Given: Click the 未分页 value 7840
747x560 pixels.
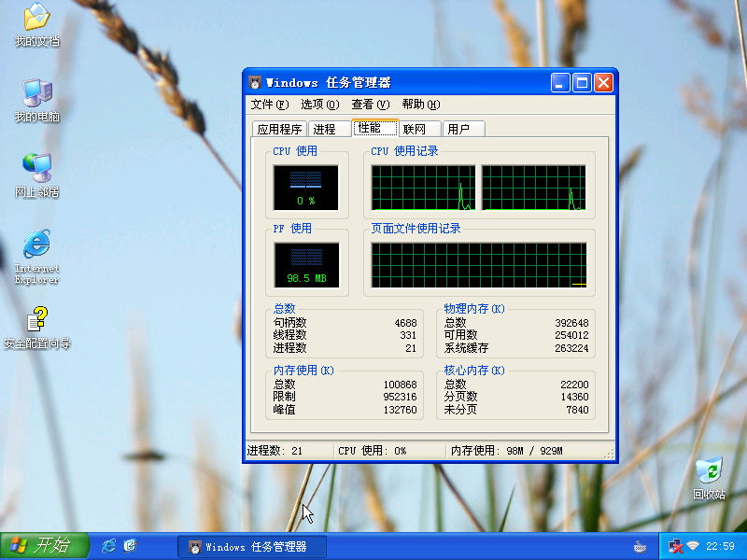Looking at the screenshot, I should (x=577, y=410).
